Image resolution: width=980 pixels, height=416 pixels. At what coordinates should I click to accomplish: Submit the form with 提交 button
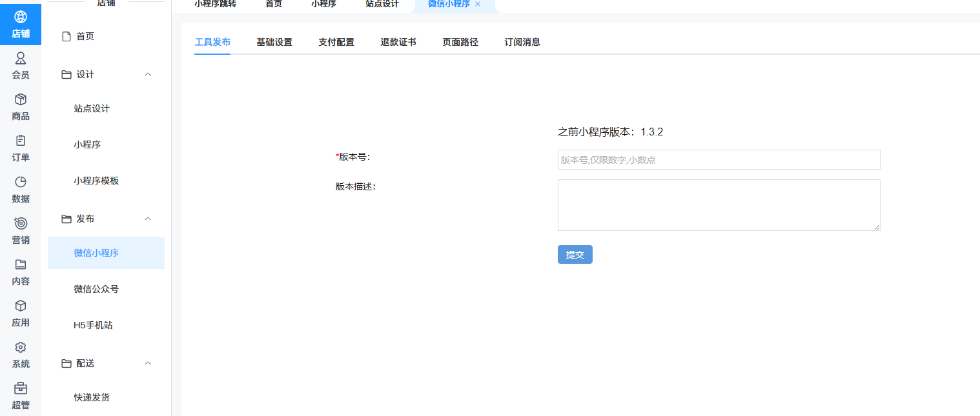pos(575,255)
